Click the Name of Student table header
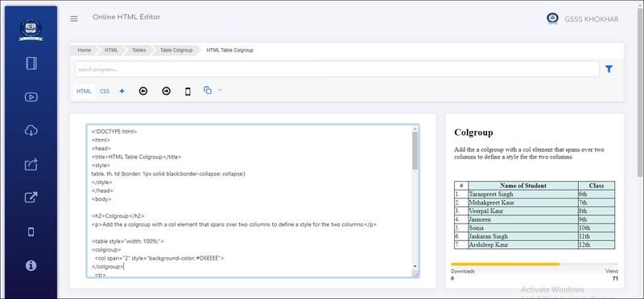This screenshot has height=299, width=644. [523, 186]
